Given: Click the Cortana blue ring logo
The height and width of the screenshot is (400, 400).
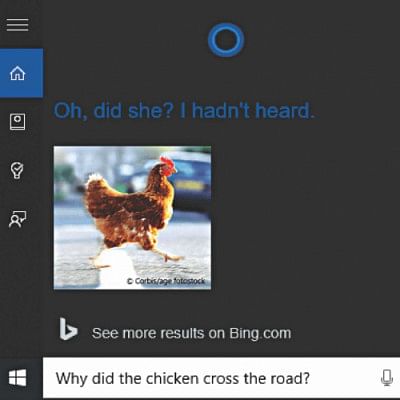Looking at the screenshot, I should coord(226,40).
